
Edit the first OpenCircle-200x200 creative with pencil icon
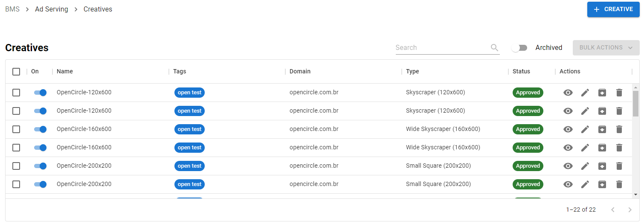585,166
